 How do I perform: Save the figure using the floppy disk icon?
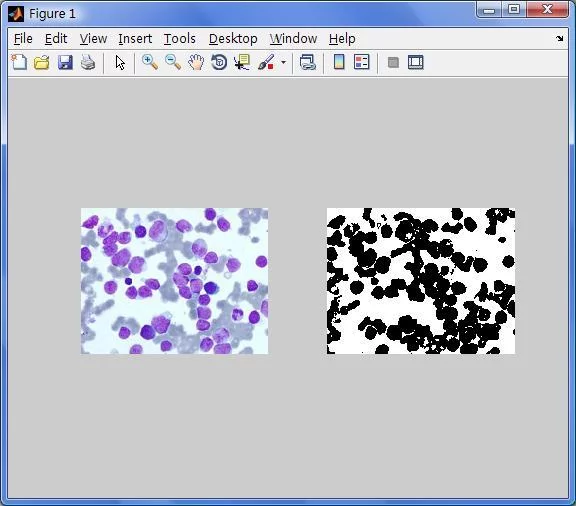65,62
